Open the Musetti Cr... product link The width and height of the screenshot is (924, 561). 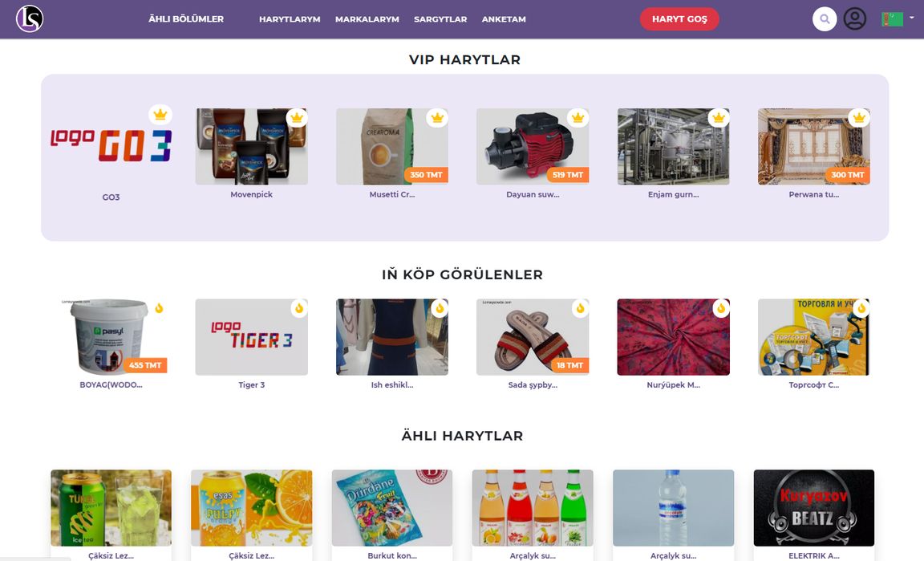click(392, 194)
